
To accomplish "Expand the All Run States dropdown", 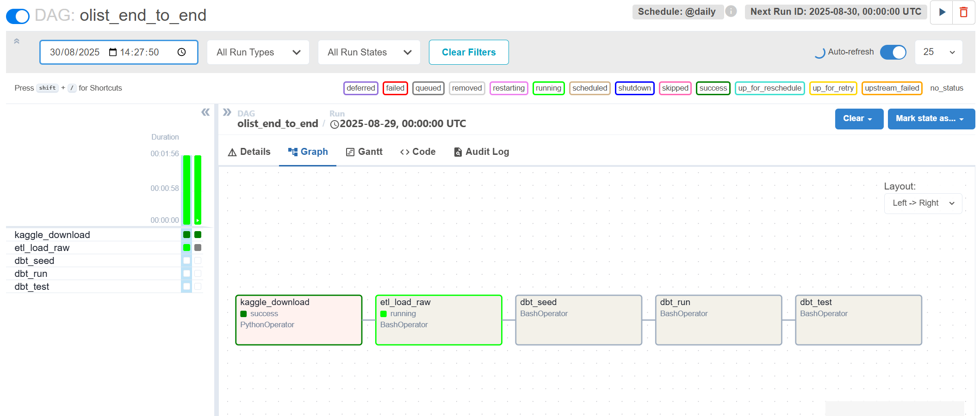I will pyautogui.click(x=369, y=52).
